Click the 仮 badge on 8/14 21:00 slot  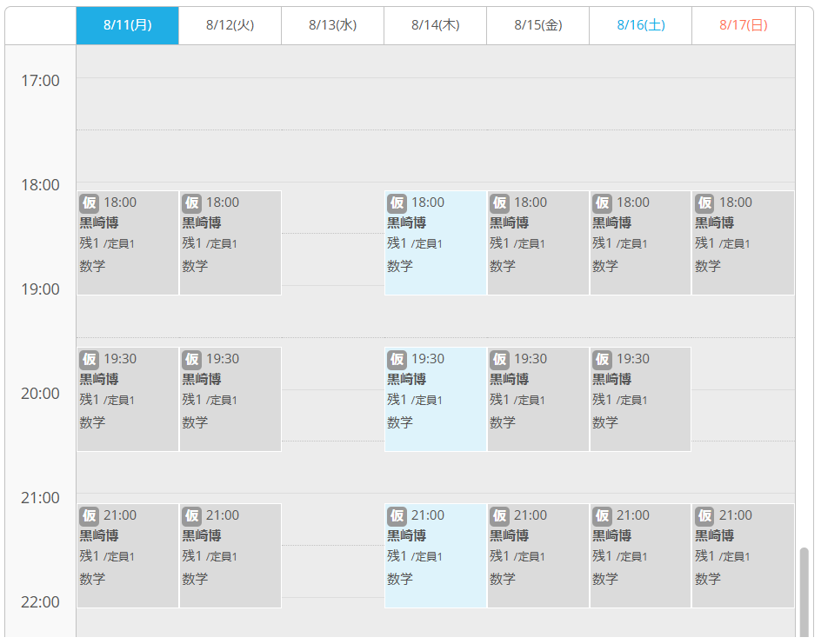click(x=397, y=516)
